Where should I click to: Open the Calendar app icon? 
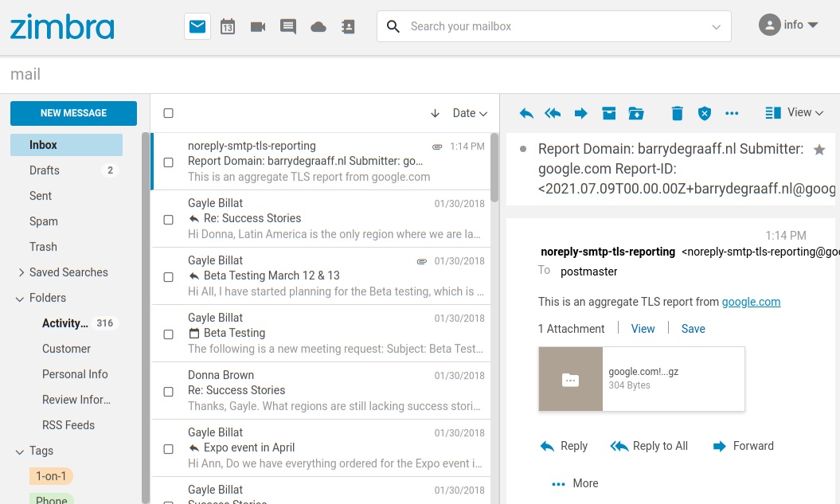tap(228, 26)
